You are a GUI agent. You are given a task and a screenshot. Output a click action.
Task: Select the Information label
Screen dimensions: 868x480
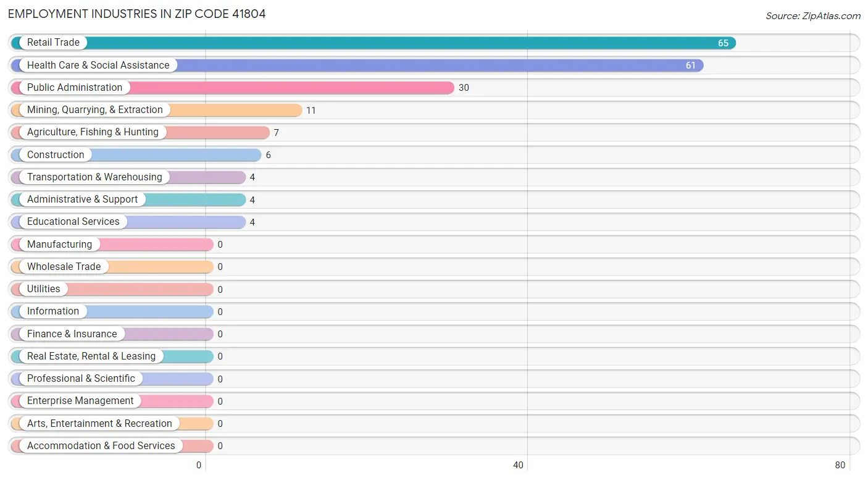pyautogui.click(x=53, y=311)
